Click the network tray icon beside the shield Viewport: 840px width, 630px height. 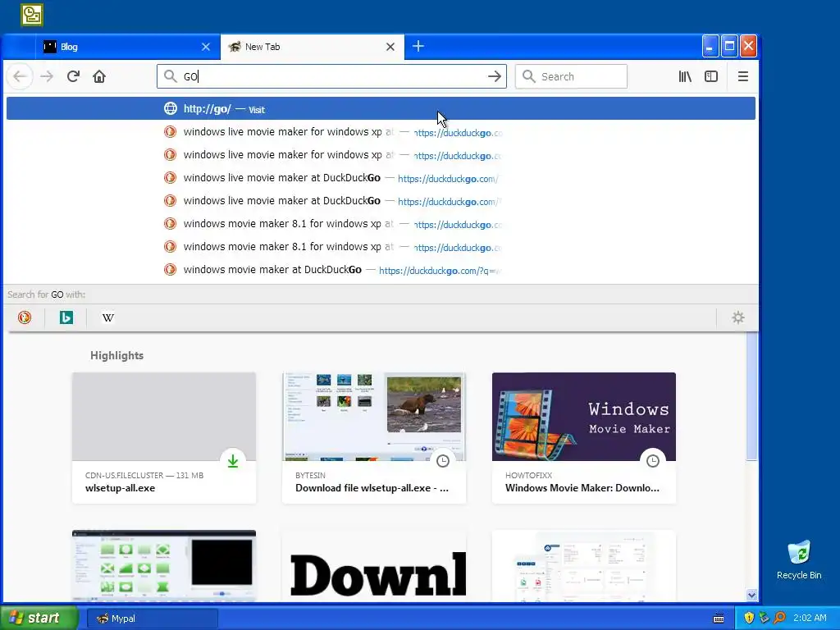coord(765,618)
